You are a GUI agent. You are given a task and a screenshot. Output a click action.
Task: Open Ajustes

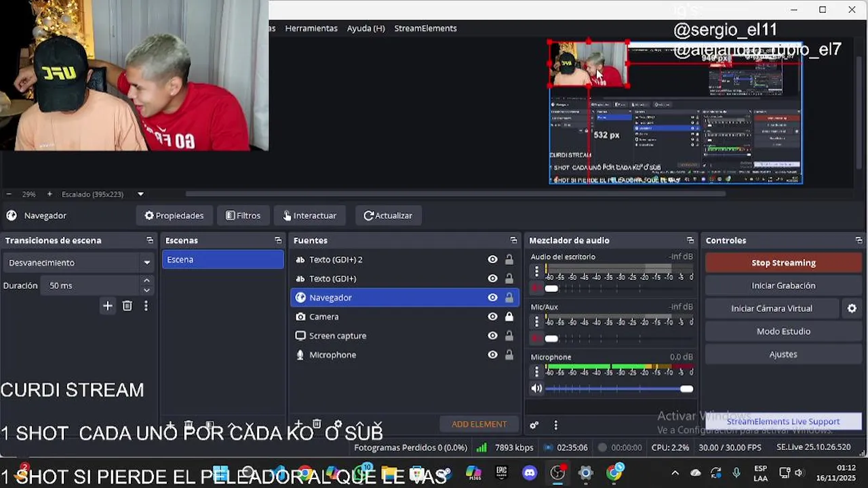[783, 354]
